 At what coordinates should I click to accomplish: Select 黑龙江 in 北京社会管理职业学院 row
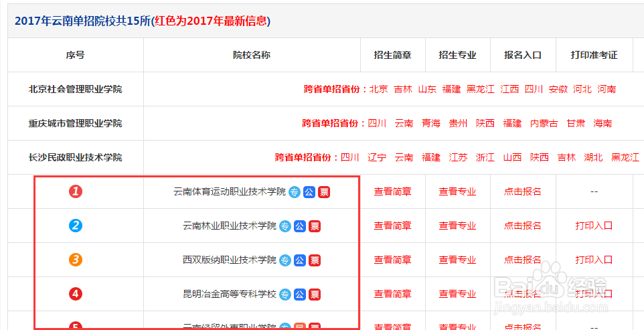481,89
